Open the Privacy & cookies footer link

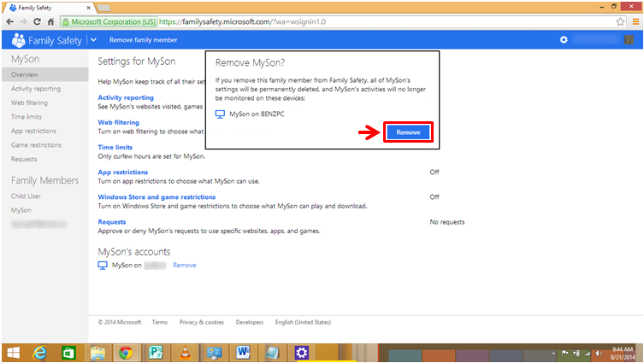click(202, 322)
